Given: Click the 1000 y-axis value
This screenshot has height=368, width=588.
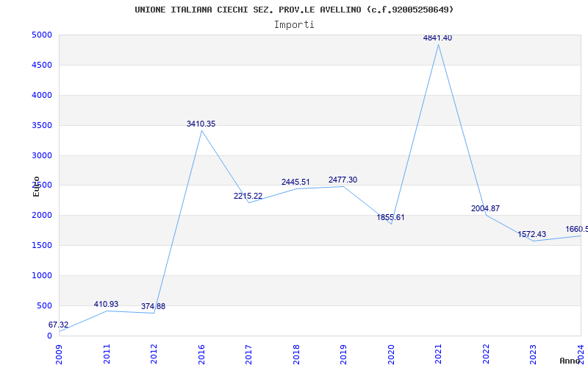Looking at the screenshot, I should (42, 275).
